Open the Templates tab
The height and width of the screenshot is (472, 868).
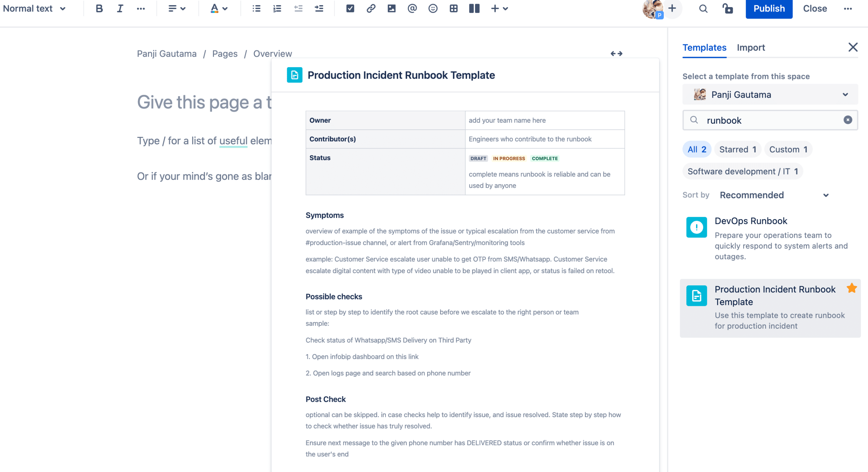click(x=704, y=47)
